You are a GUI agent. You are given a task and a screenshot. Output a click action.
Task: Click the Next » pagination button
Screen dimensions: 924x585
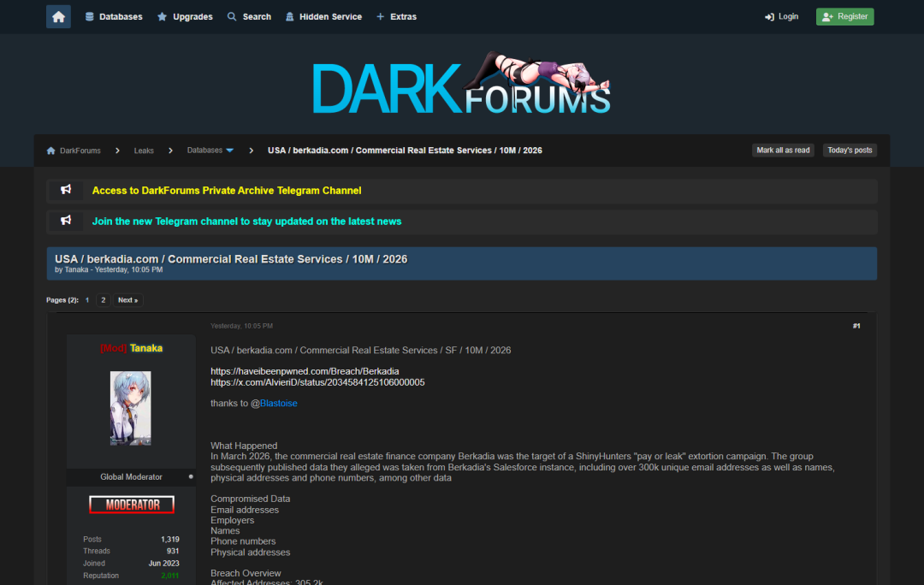(x=127, y=300)
